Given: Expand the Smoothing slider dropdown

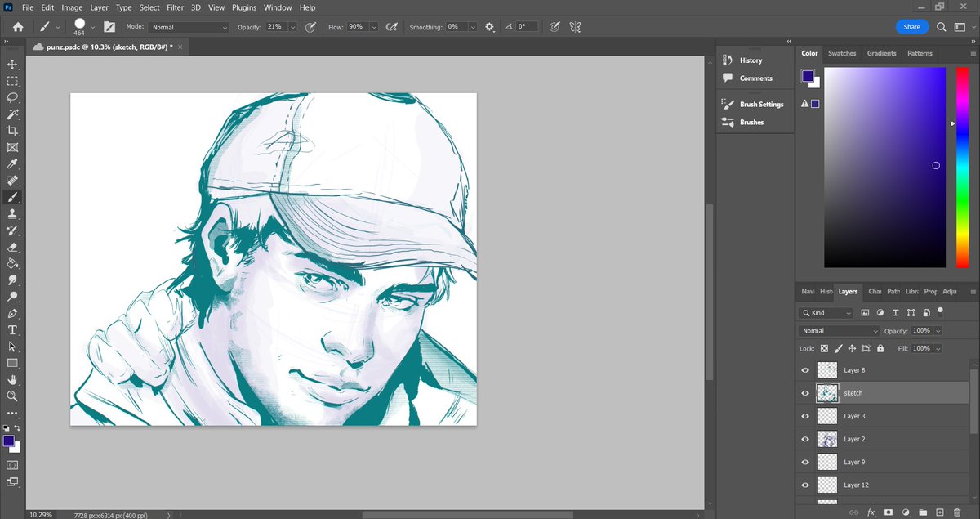Looking at the screenshot, I should coord(472,27).
